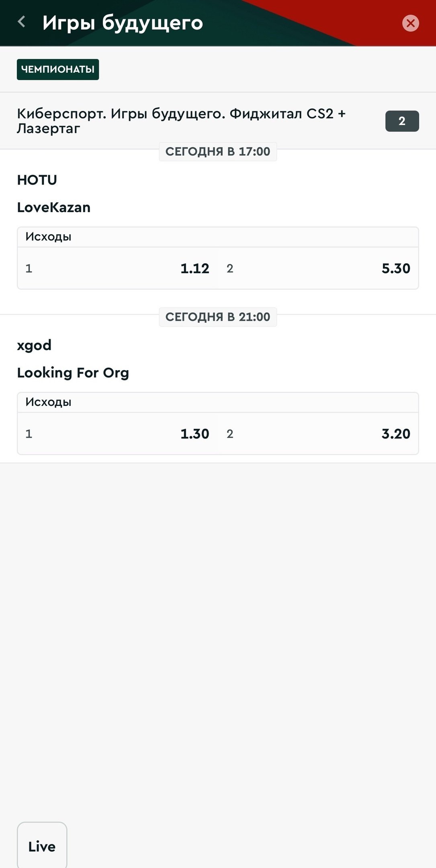Open the HOTU team match

[37, 180]
